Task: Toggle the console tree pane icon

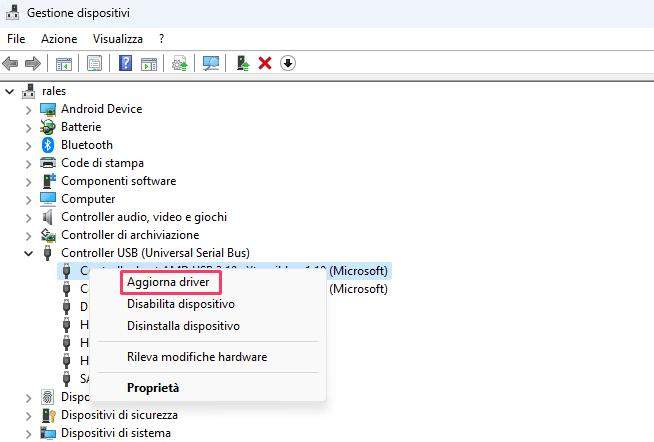Action: pos(64,63)
